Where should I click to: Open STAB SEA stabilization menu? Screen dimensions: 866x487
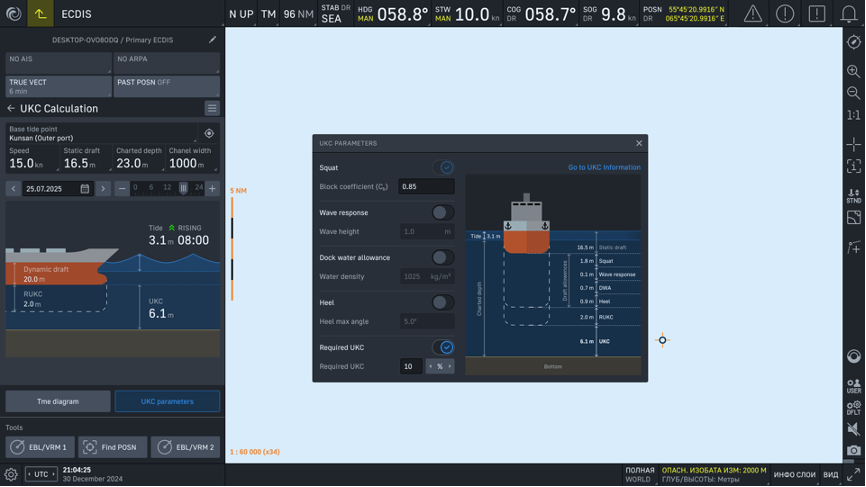[x=335, y=14]
